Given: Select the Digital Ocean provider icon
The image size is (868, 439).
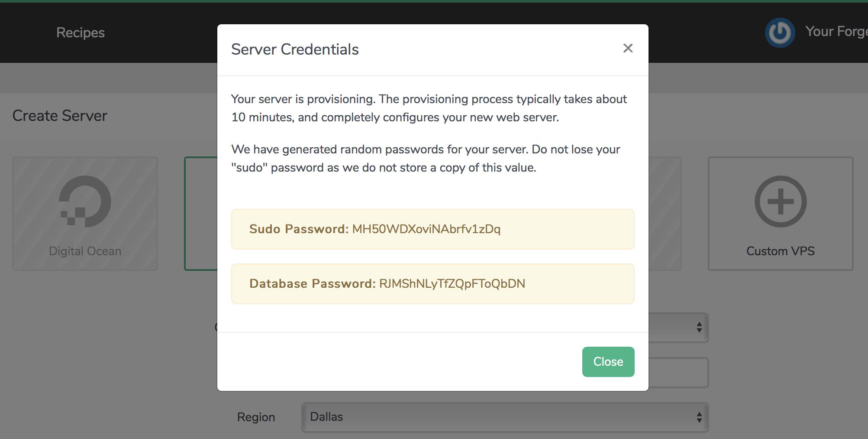Looking at the screenshot, I should 85,202.
